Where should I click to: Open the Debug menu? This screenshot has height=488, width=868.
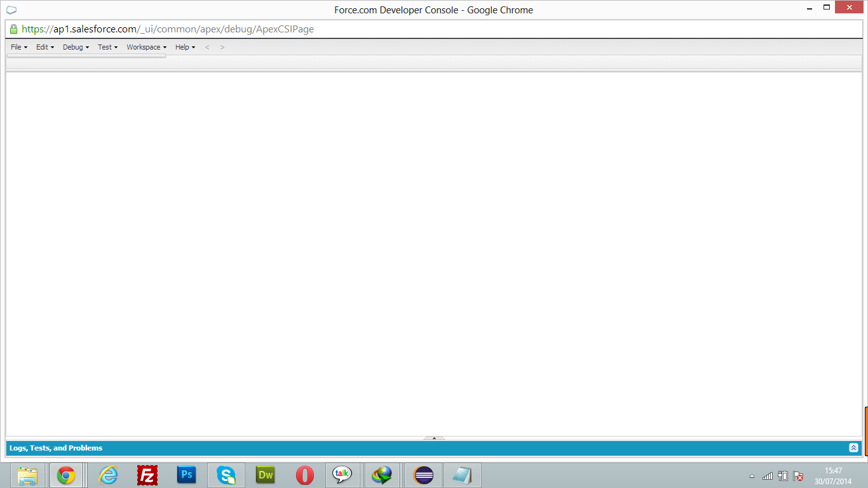[x=76, y=47]
